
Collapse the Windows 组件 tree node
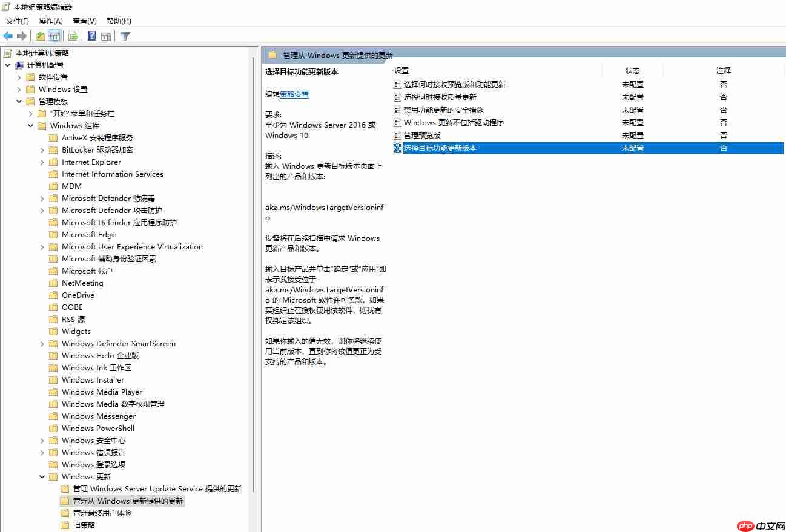tap(30, 125)
